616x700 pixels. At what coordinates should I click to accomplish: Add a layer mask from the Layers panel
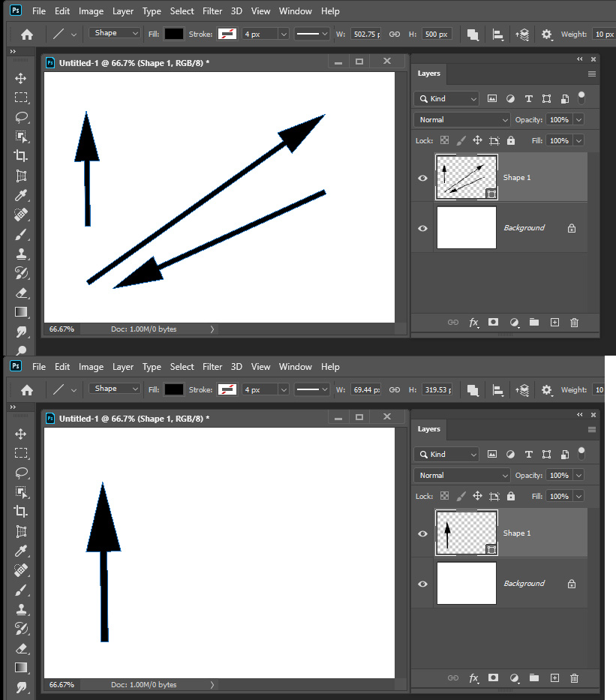(x=493, y=322)
